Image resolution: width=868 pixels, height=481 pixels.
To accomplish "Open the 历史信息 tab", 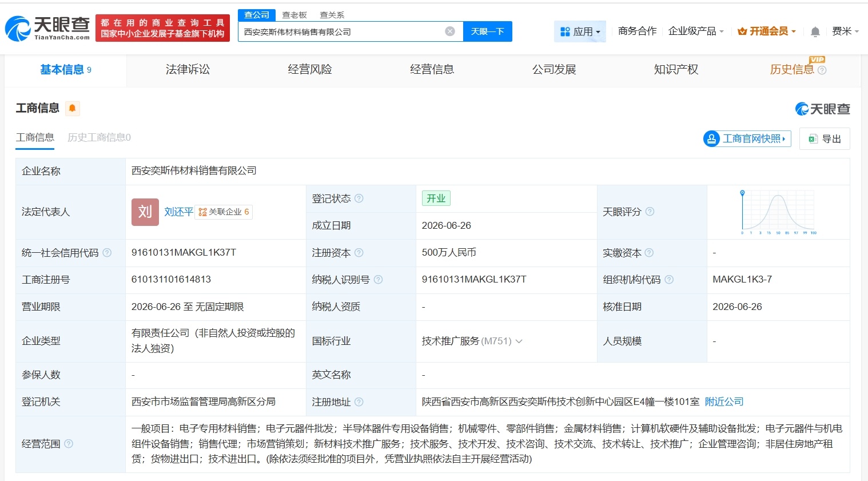I will point(792,70).
